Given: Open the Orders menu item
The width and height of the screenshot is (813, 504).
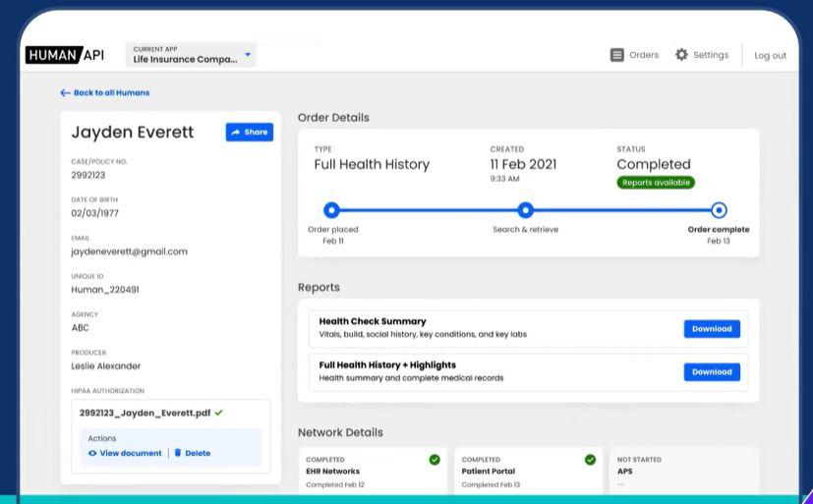Looking at the screenshot, I should coord(644,55).
